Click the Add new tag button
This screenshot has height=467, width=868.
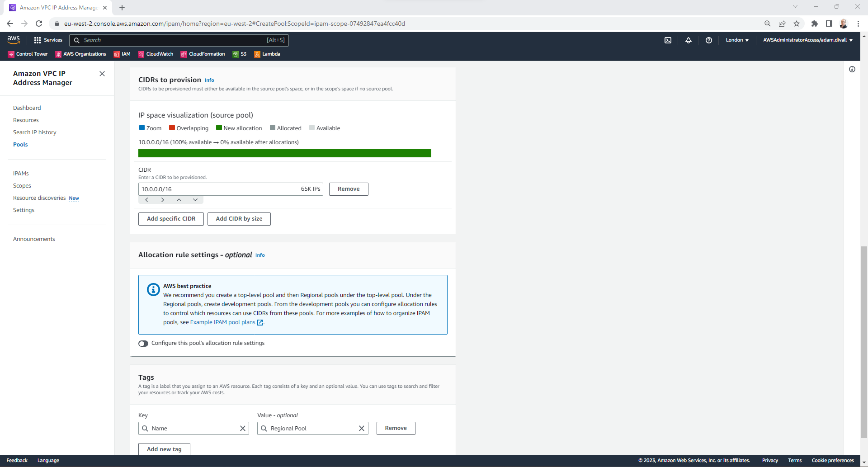(164, 449)
